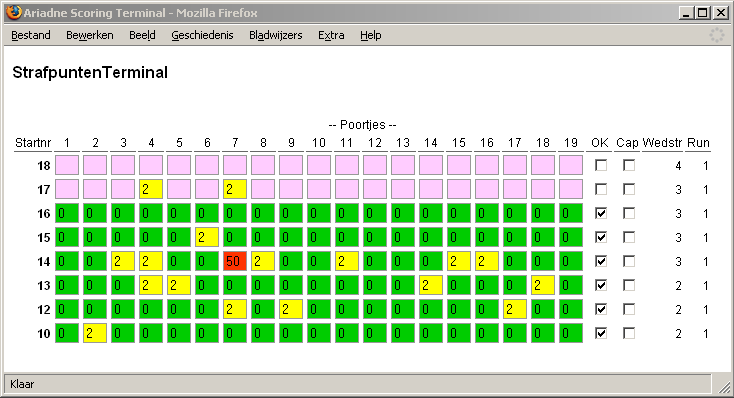Click the window resize grip in the status bar
The width and height of the screenshot is (734, 398).
click(x=725, y=386)
